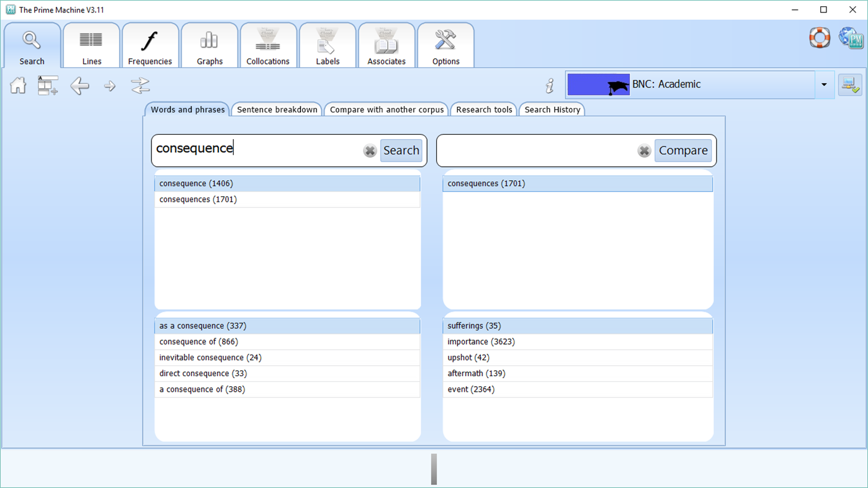
Task: Click the grey handle in bottom bar
Action: (x=434, y=469)
